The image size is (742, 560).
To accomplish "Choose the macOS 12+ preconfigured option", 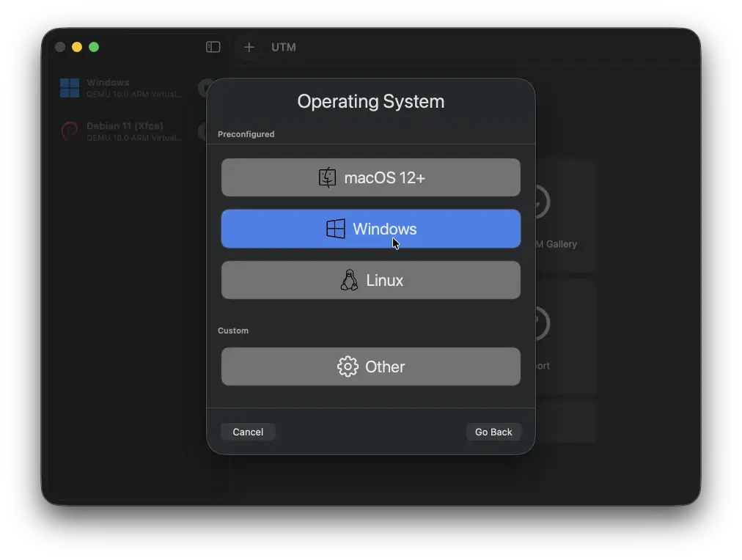I will point(370,177).
